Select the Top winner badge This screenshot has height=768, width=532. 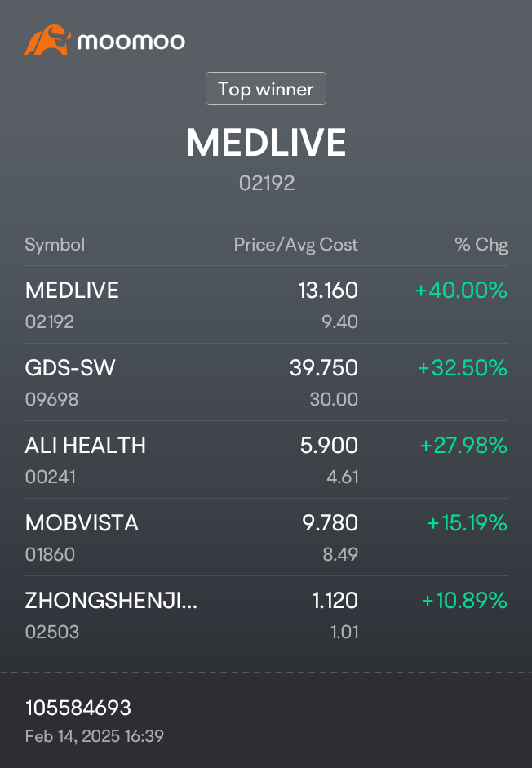266,89
